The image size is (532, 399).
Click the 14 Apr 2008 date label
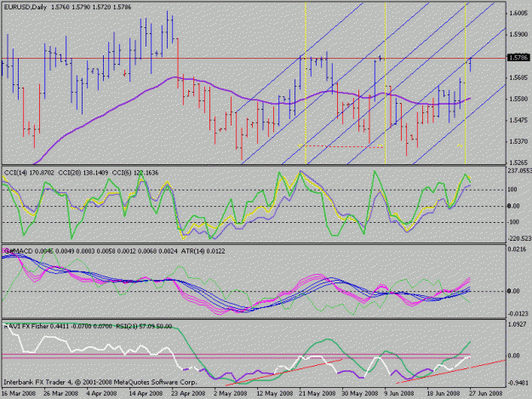[146, 394]
